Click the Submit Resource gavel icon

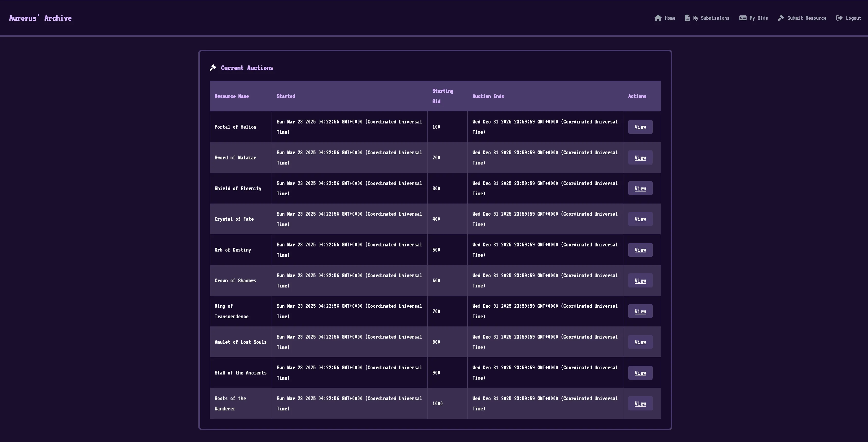(781, 18)
